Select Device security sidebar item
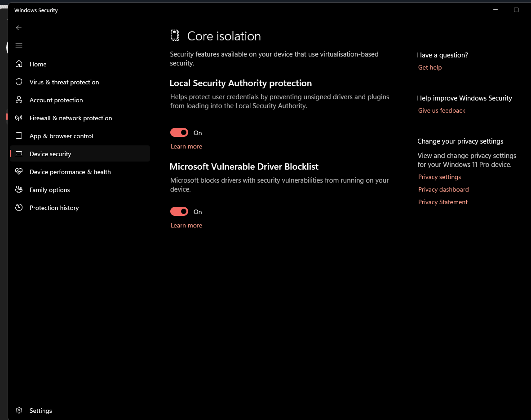This screenshot has height=420, width=531. pos(80,153)
